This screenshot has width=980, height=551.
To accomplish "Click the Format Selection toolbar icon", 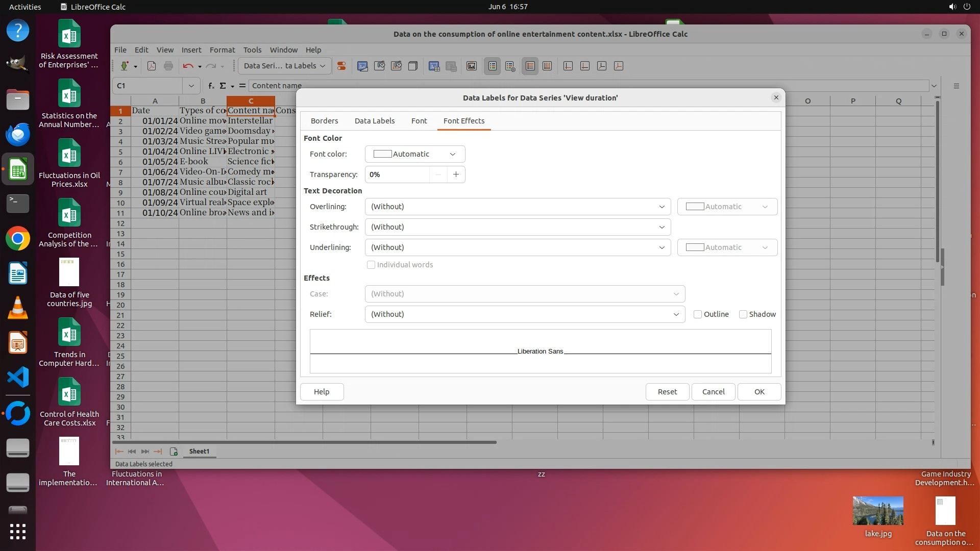I will (x=341, y=66).
